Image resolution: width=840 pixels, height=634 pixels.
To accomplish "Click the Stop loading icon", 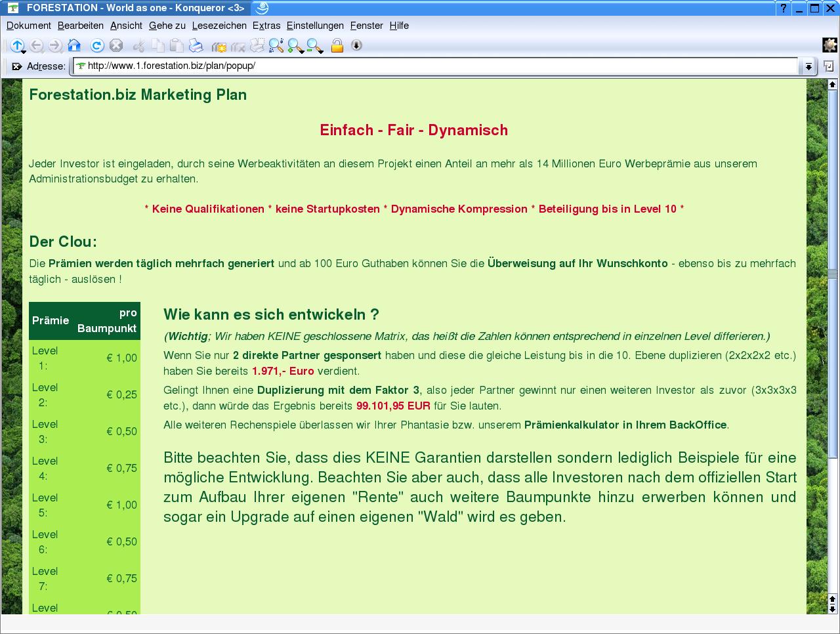I will coord(116,45).
